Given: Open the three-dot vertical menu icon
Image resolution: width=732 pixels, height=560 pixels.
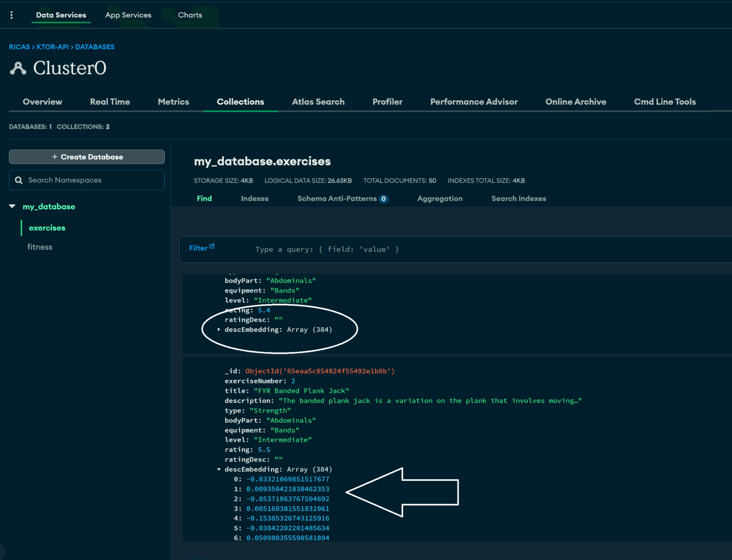Looking at the screenshot, I should pyautogui.click(x=12, y=15).
